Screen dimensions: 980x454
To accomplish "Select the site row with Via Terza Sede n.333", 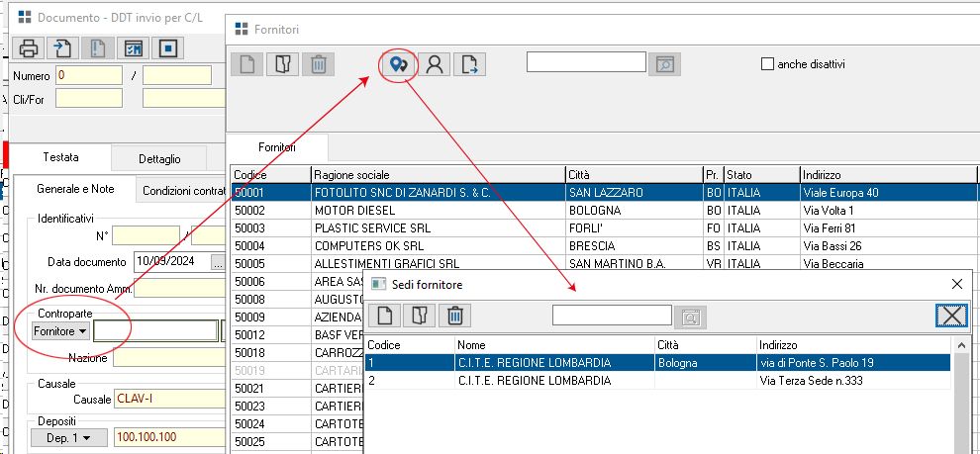I will click(x=658, y=380).
